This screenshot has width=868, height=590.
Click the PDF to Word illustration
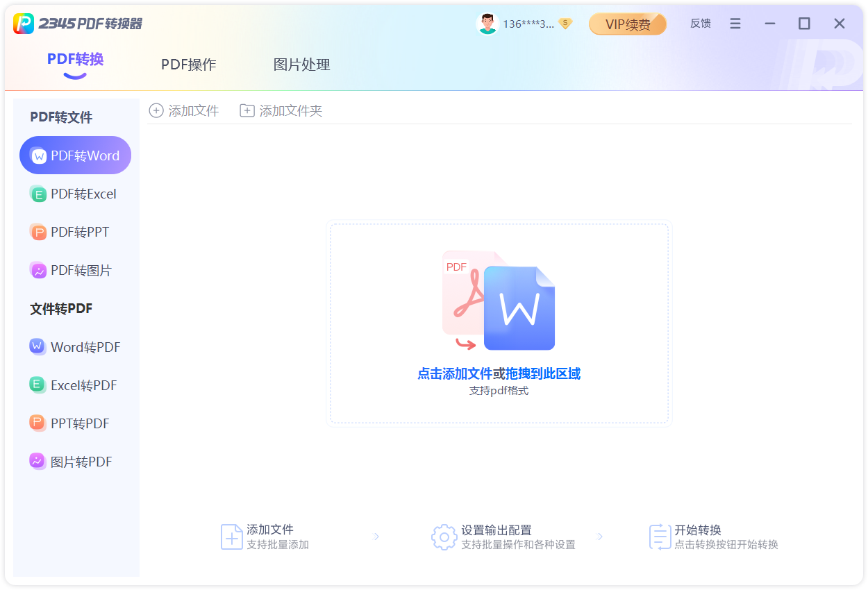[x=499, y=301]
